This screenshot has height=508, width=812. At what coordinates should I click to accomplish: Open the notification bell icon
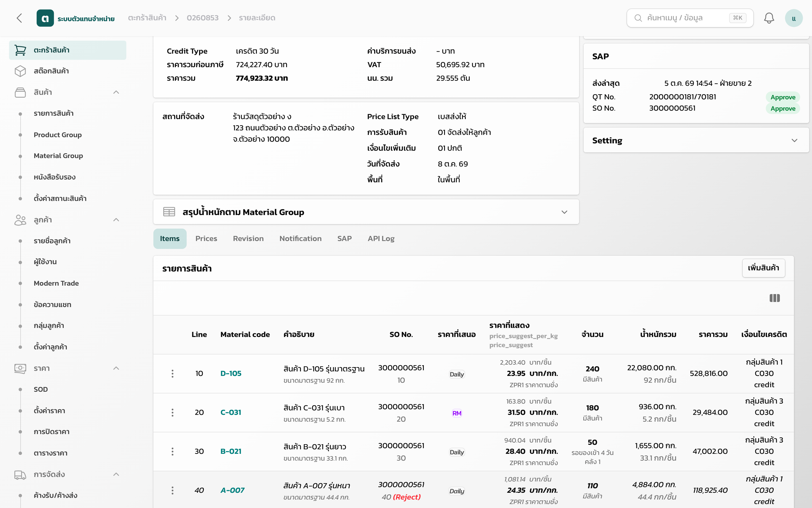coord(769,18)
